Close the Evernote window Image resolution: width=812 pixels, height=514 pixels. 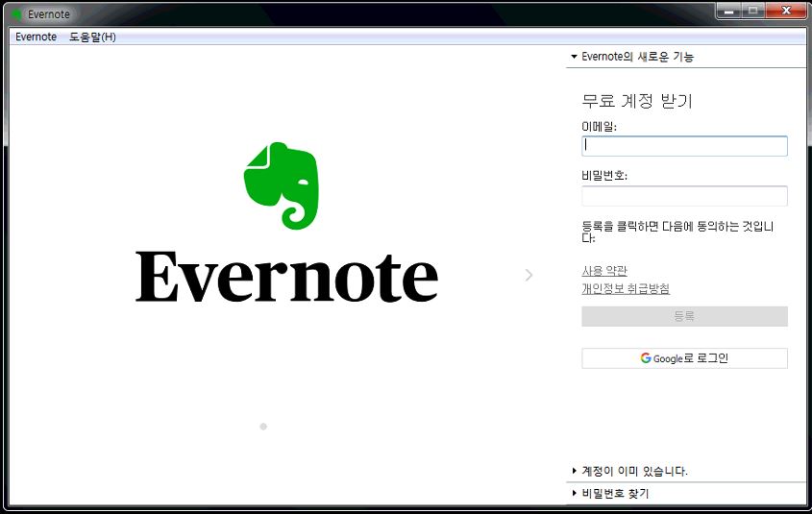786,11
